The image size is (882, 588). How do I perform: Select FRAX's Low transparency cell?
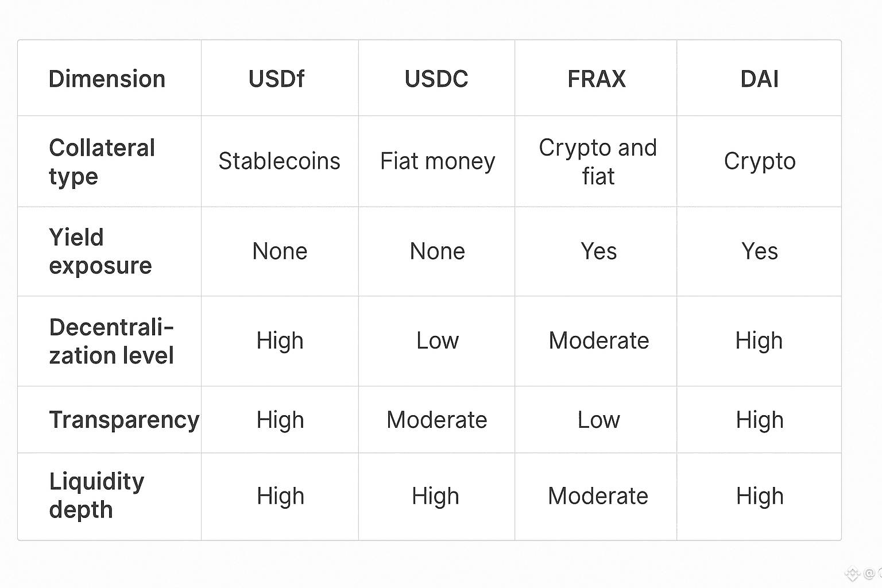pos(598,420)
